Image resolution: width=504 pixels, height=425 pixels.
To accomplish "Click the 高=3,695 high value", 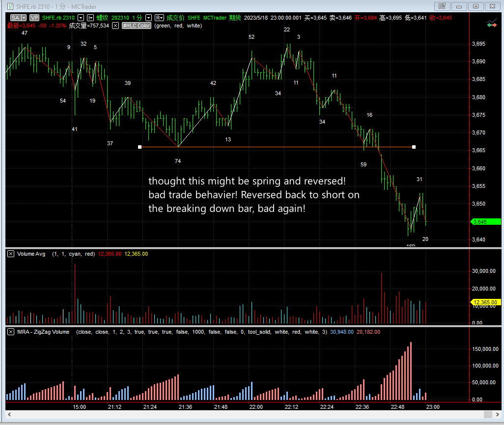I will click(391, 18).
